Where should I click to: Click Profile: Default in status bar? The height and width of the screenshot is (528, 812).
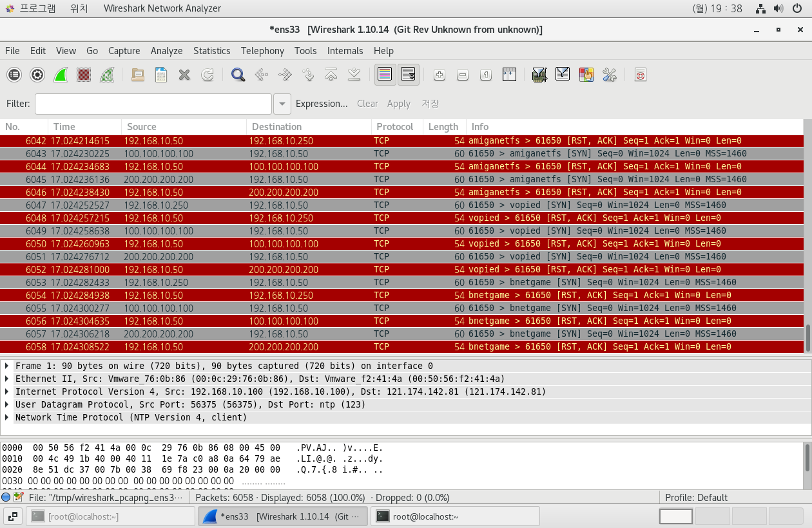696,497
